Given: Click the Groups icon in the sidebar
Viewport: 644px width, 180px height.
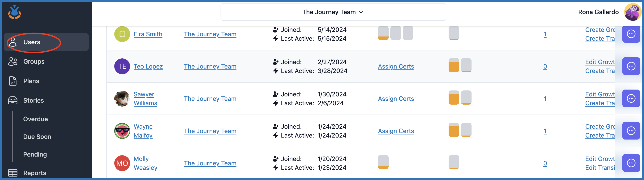Looking at the screenshot, I should (13, 61).
